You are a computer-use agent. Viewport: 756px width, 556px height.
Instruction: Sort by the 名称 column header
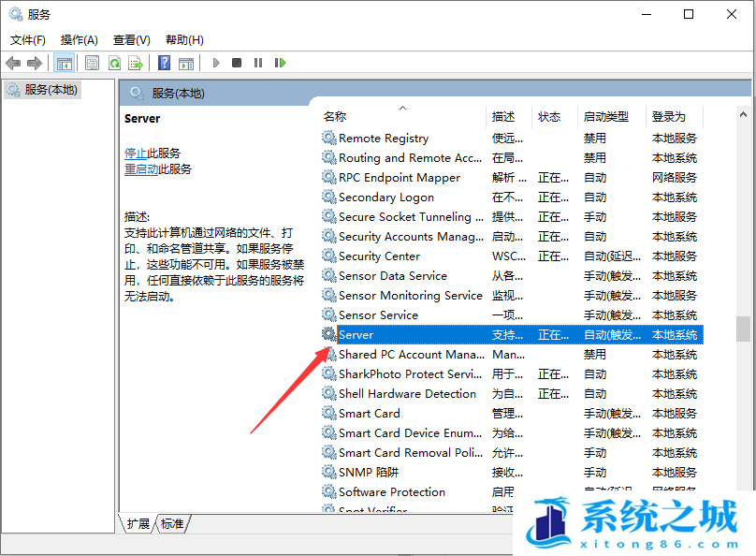click(x=403, y=116)
